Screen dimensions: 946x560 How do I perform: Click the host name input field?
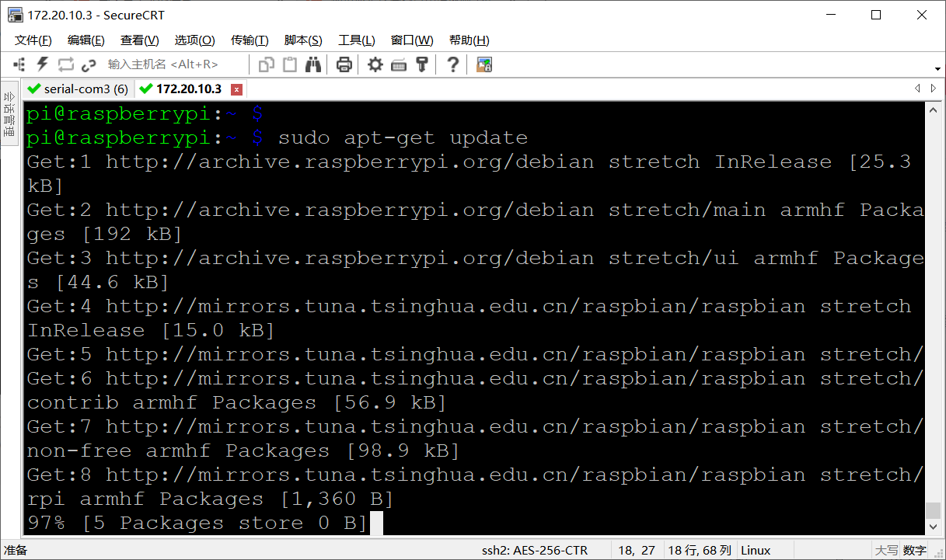[175, 64]
